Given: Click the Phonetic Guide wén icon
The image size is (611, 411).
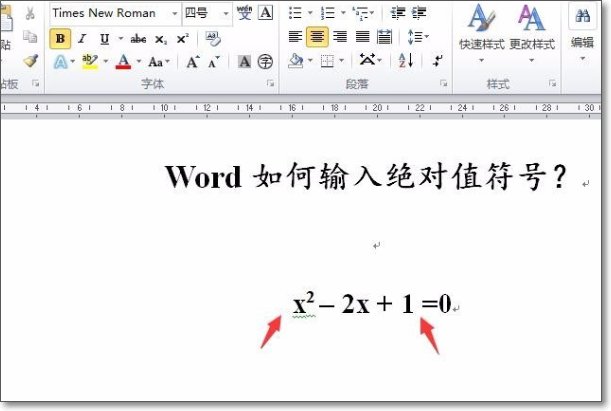Looking at the screenshot, I should [x=244, y=13].
